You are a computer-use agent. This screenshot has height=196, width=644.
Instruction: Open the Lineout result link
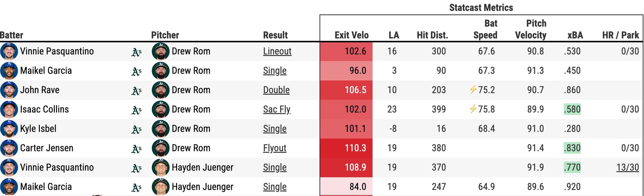pos(277,51)
